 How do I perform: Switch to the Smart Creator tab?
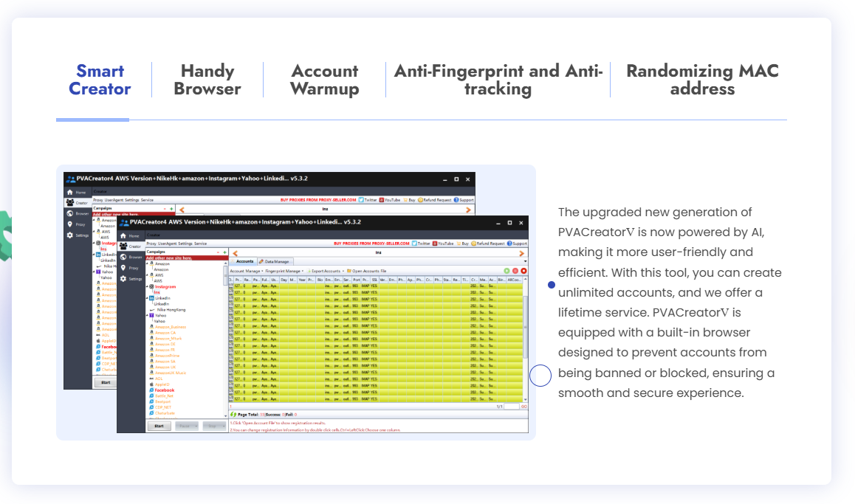100,80
